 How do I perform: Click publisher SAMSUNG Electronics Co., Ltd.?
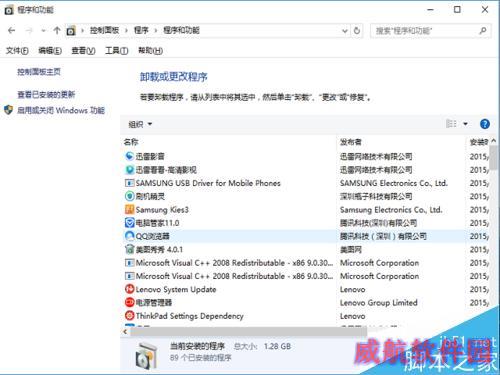pyautogui.click(x=394, y=183)
